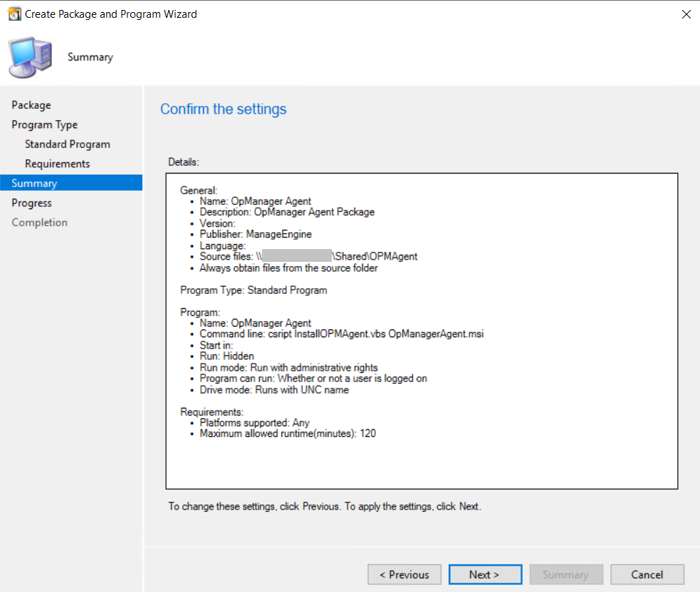This screenshot has height=592, width=700.
Task: Click the disabled Summary button
Action: coord(566,574)
